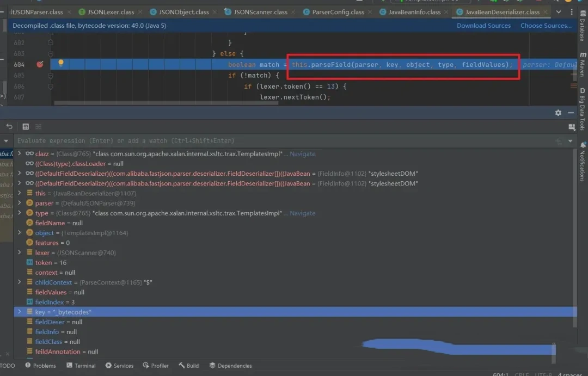Click Navigate link on the clazz row
Screen dimensions: 588x376
(x=302, y=153)
